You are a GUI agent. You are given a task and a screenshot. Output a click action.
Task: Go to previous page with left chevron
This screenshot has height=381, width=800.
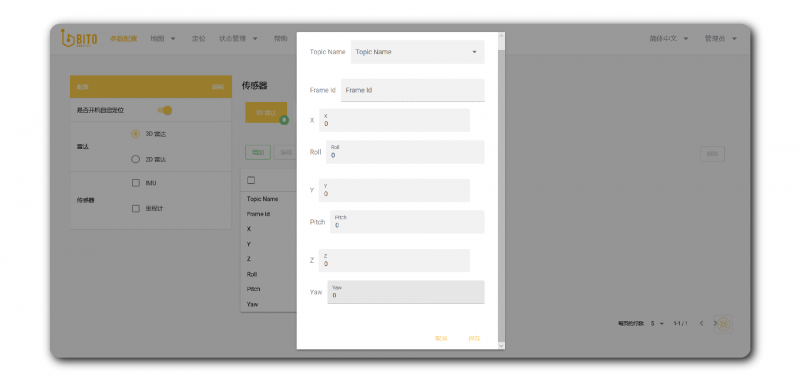point(702,323)
